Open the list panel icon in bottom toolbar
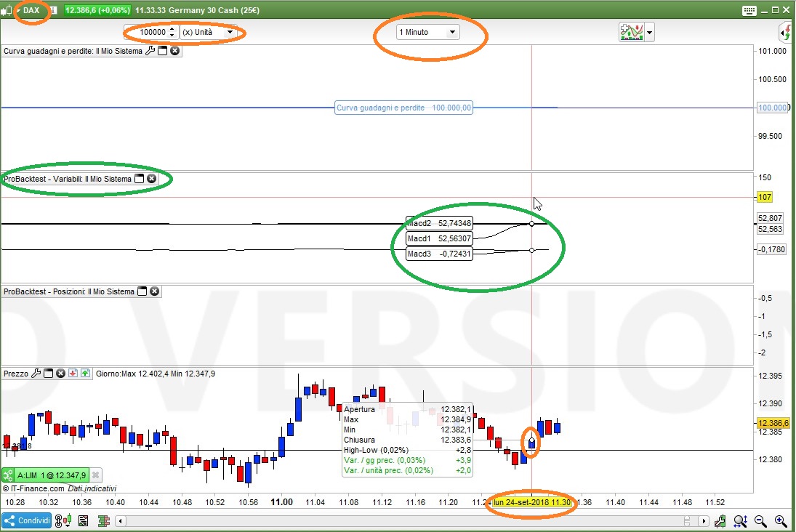The height and width of the screenshot is (532, 796). [84, 521]
